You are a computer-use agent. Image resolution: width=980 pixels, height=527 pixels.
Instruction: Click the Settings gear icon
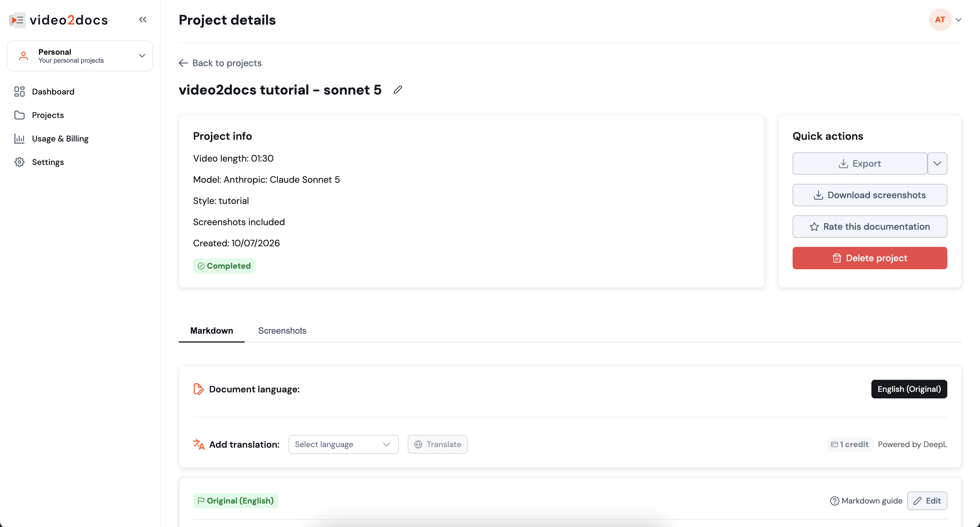point(19,162)
